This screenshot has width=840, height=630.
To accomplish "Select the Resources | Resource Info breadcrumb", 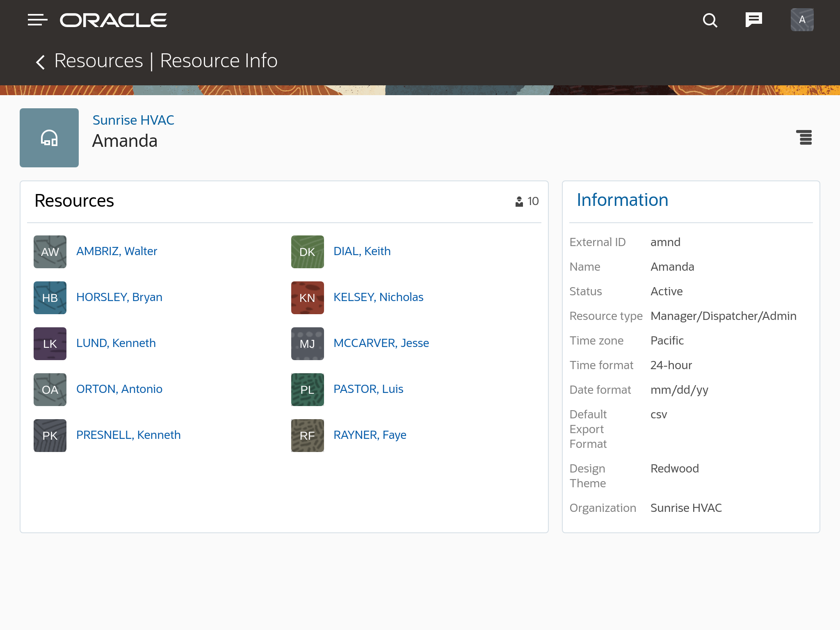I will coord(166,60).
